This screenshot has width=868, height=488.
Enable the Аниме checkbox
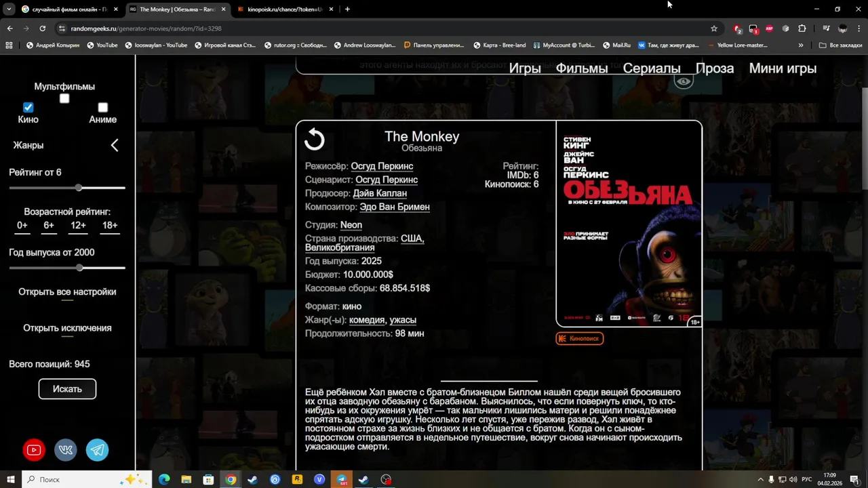(x=103, y=107)
